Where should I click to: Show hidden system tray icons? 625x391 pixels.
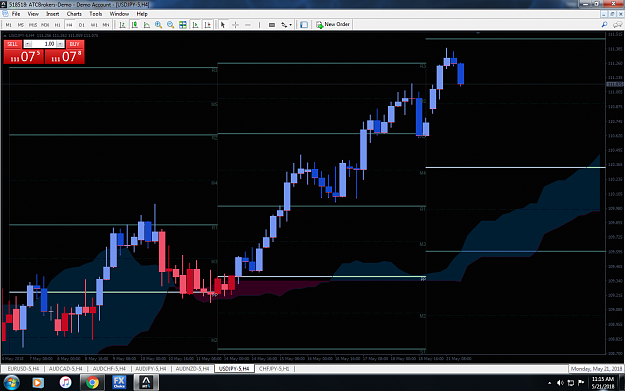[550, 383]
